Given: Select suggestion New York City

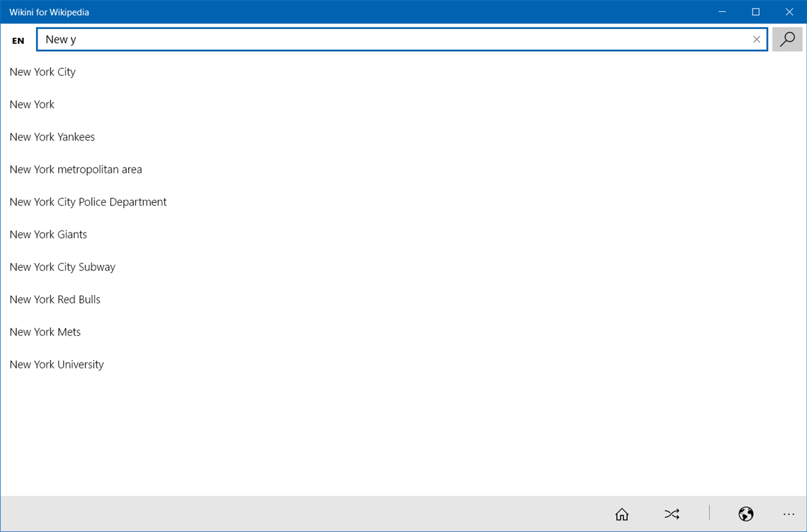Looking at the screenshot, I should point(43,72).
